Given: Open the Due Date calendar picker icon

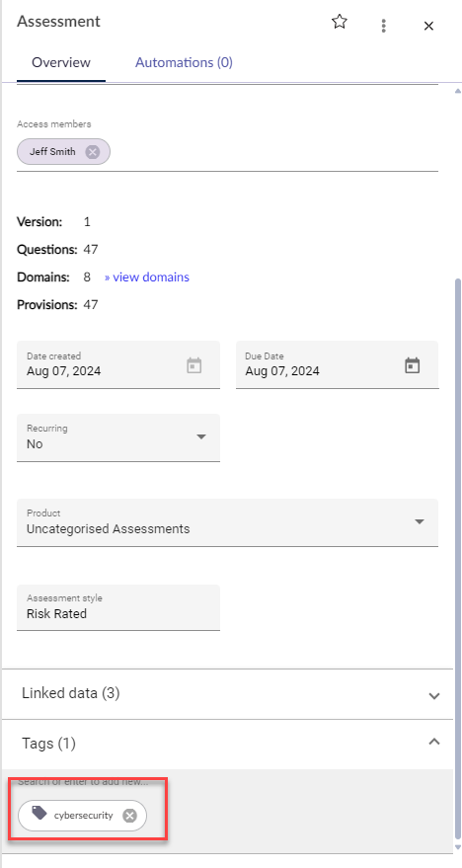Looking at the screenshot, I should click(413, 365).
